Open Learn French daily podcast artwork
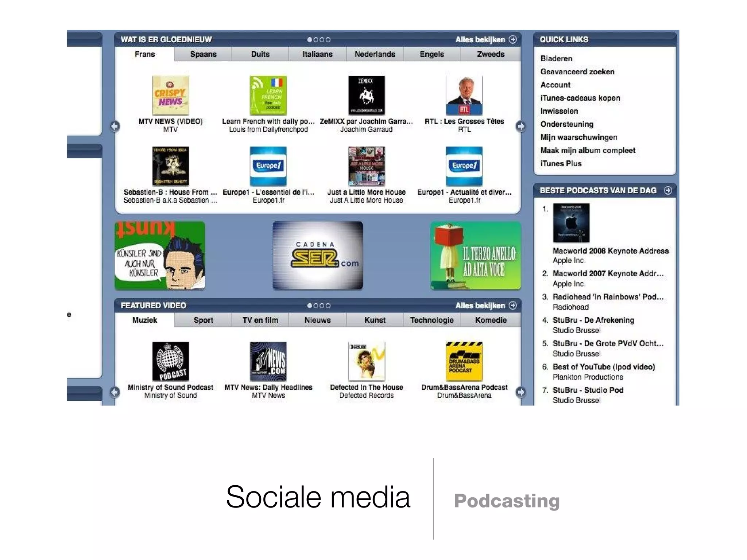Screen dimensions: 747x560 (268, 96)
